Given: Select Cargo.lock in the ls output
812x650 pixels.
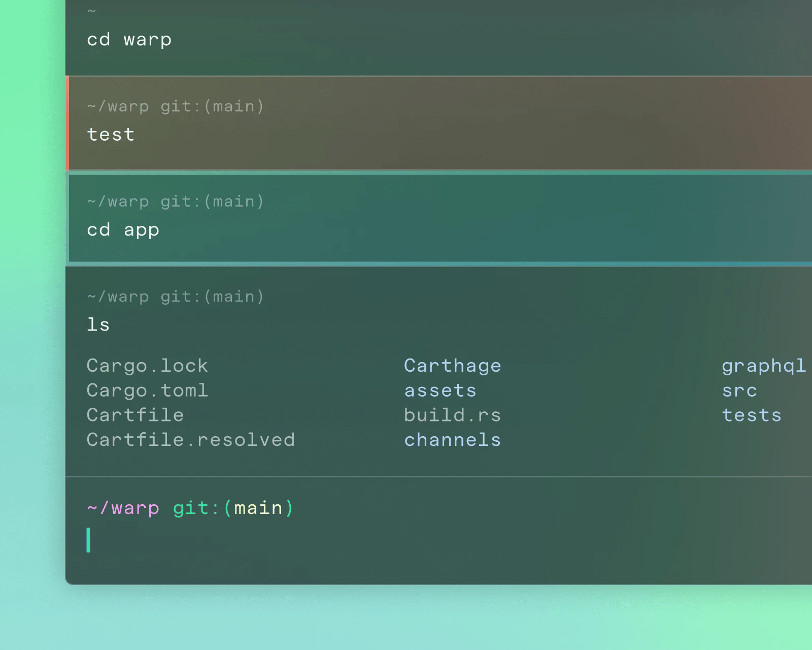Looking at the screenshot, I should tap(148, 365).
